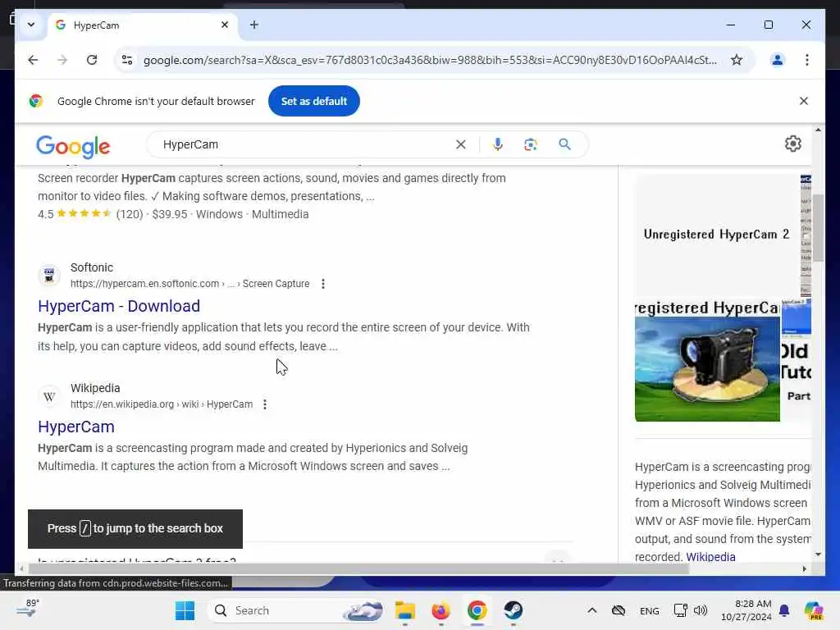Click the Wikipedia site favicon
Viewport: 840px width, 630px height.
tap(48, 396)
